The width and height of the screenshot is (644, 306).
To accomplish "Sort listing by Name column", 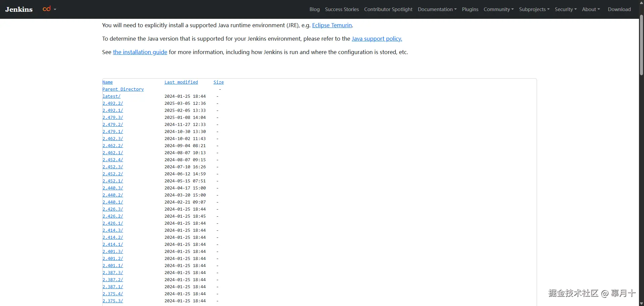I will pyautogui.click(x=108, y=82).
